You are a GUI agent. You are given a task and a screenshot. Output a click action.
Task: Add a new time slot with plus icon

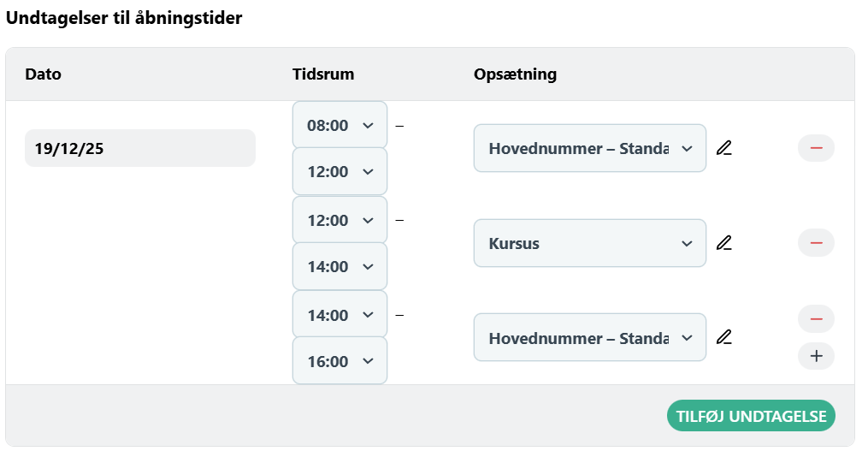point(816,356)
